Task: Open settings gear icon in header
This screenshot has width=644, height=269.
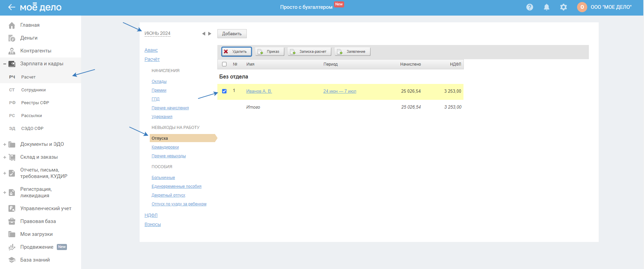Action: (x=563, y=7)
